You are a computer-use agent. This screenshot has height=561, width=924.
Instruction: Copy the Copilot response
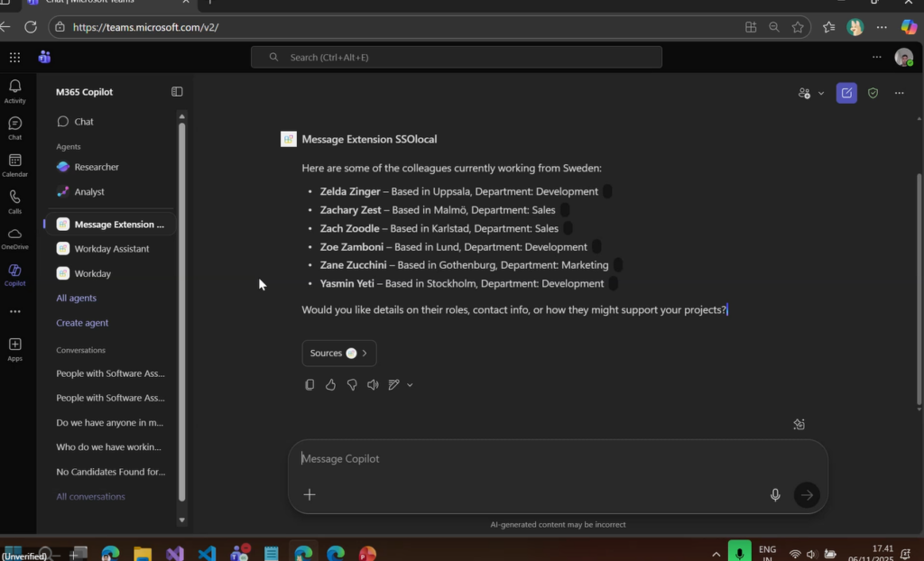pos(310,385)
